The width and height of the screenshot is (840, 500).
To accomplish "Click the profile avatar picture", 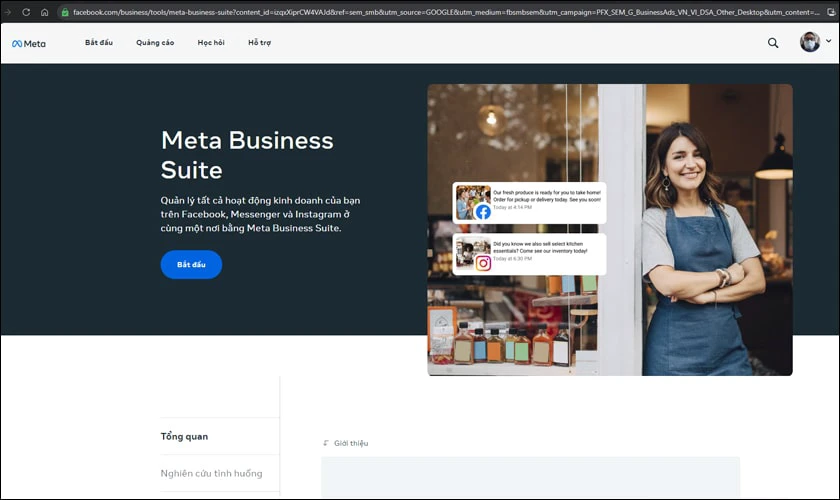I will [x=809, y=42].
